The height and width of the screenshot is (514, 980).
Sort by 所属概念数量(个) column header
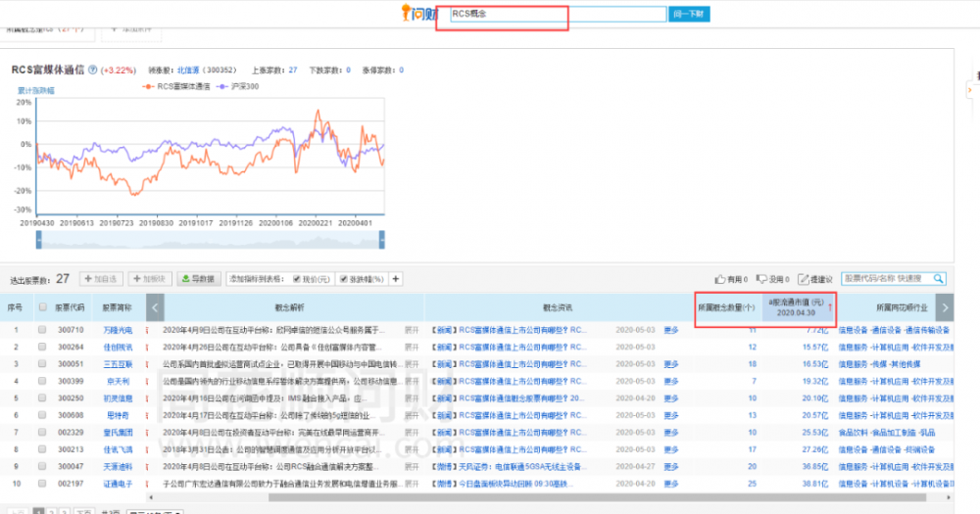click(x=727, y=307)
